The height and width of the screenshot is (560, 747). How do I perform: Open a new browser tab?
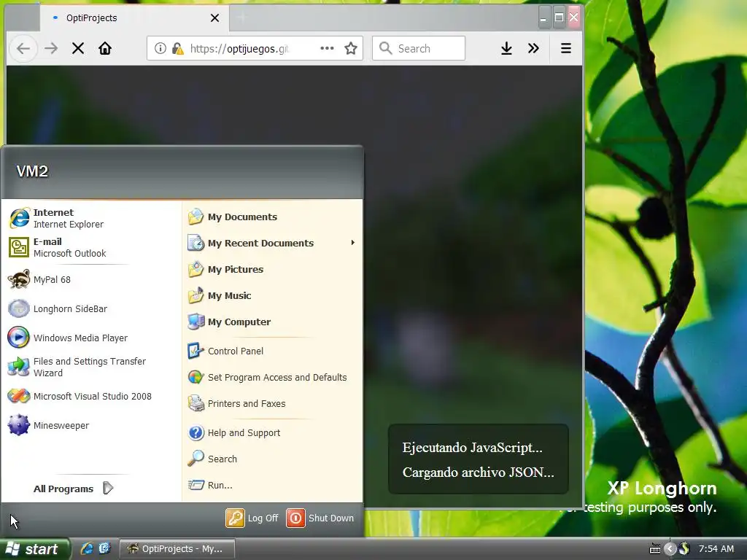coord(242,18)
